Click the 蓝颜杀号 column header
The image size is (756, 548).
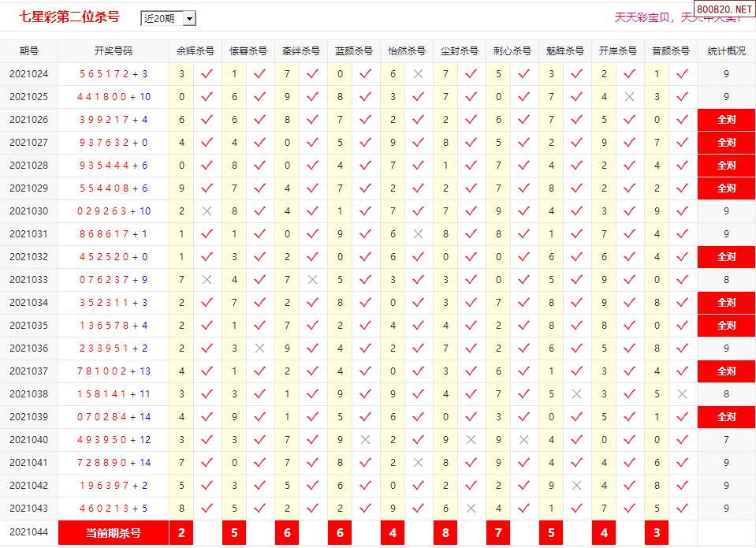click(354, 51)
